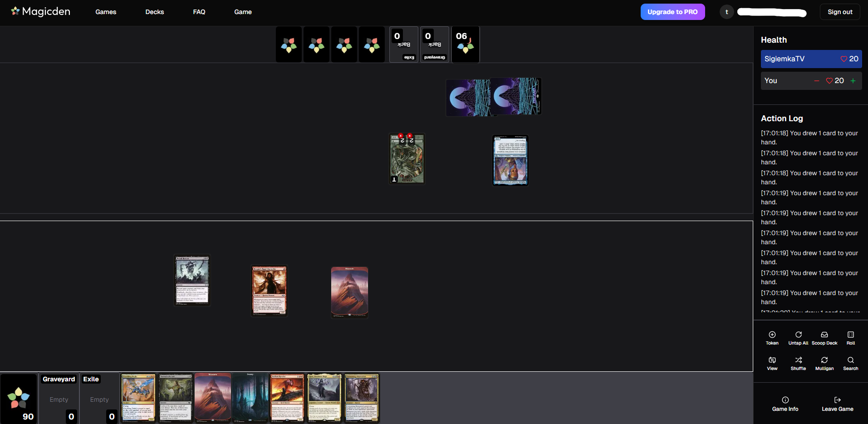
Task: Click opponent's library showing 06
Action: pos(466,44)
